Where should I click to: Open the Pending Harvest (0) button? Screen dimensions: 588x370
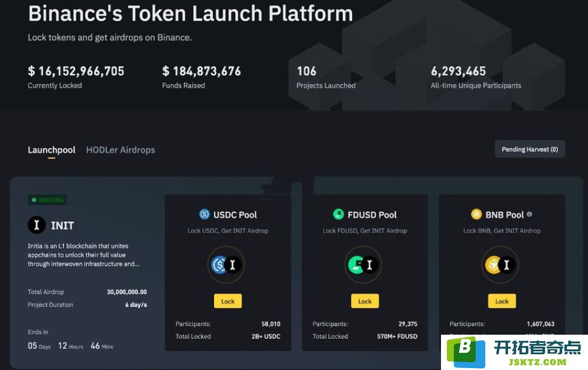(530, 149)
